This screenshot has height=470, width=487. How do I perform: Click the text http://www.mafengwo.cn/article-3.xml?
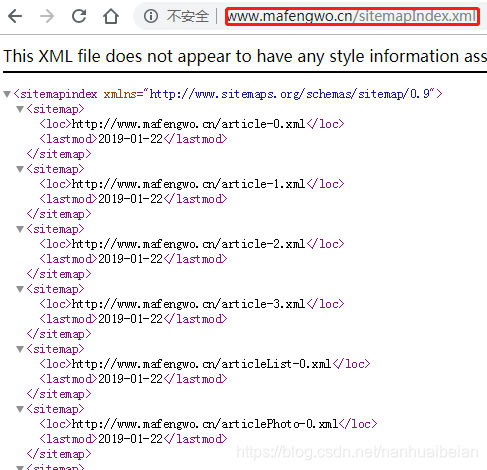188,304
